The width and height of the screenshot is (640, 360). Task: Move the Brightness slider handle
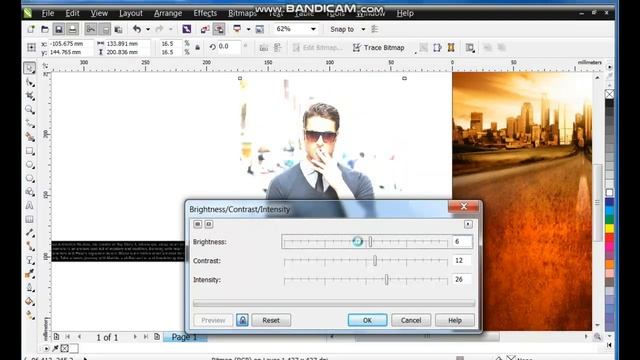coord(370,242)
